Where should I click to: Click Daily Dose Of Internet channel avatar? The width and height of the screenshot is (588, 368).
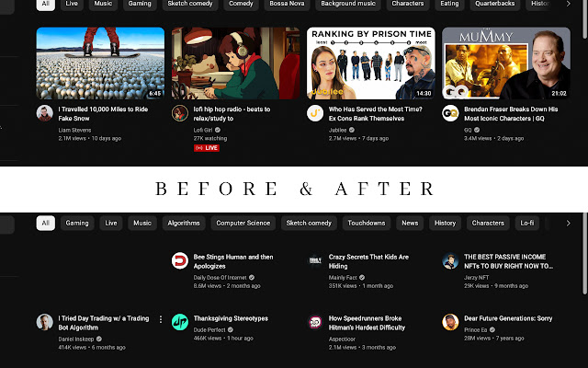point(180,260)
